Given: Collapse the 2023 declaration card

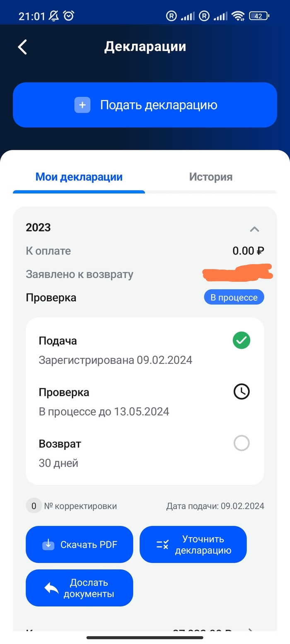Looking at the screenshot, I should tap(254, 229).
